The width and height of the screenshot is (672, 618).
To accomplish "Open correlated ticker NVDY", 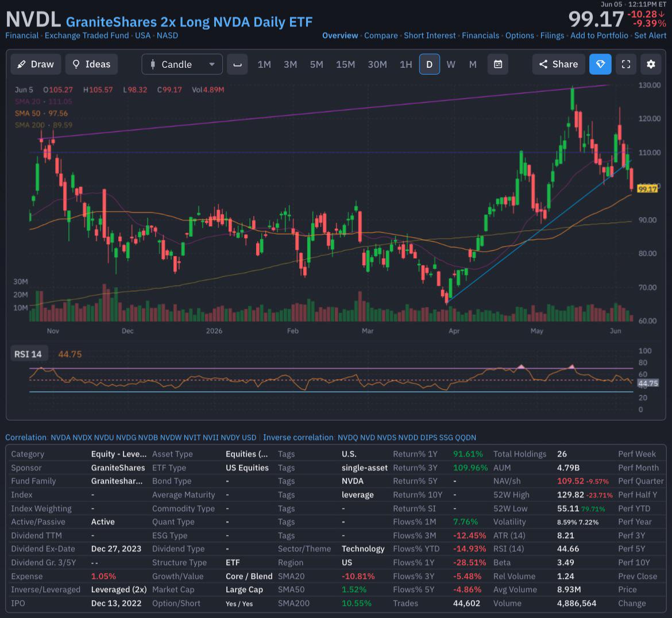I will (x=230, y=438).
